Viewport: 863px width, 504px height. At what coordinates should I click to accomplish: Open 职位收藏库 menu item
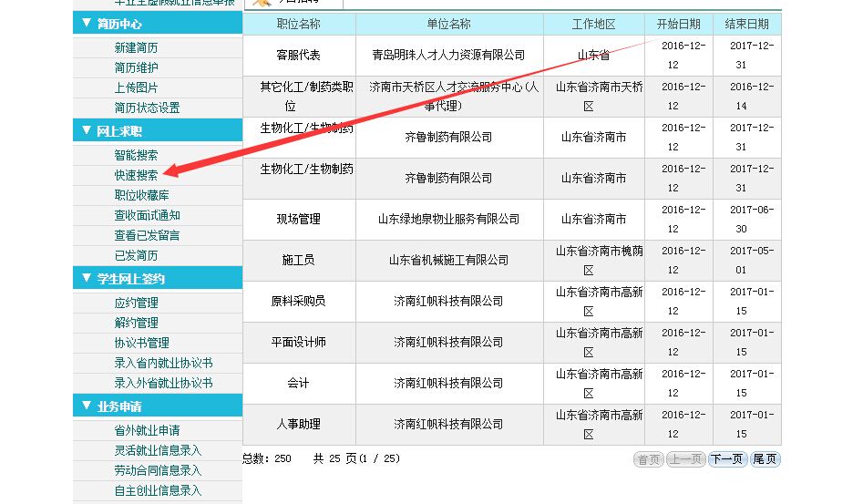tap(141, 195)
